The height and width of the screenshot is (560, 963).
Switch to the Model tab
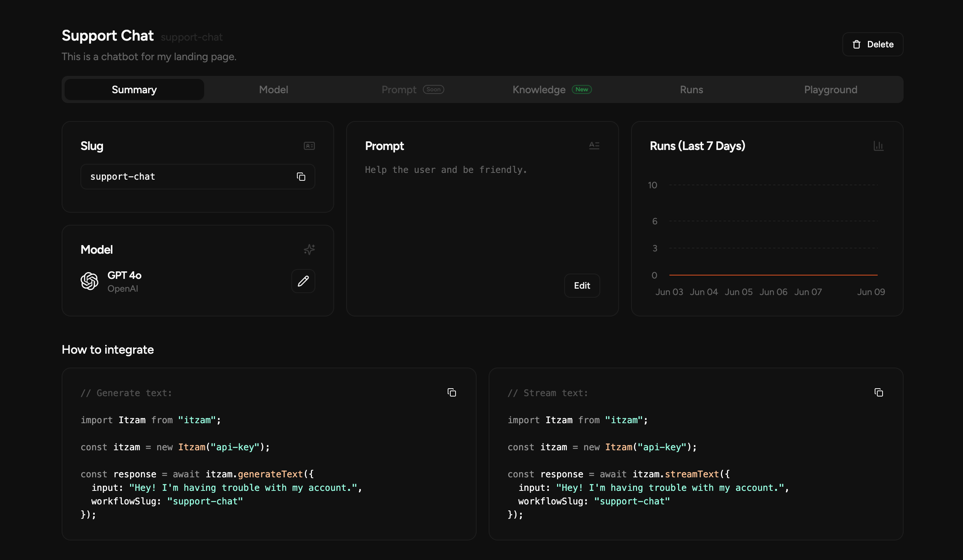(274, 89)
